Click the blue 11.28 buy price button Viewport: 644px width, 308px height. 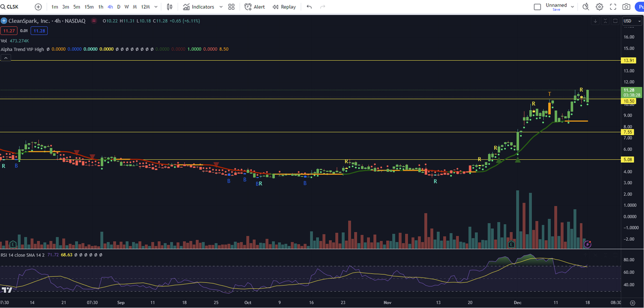(x=40, y=31)
